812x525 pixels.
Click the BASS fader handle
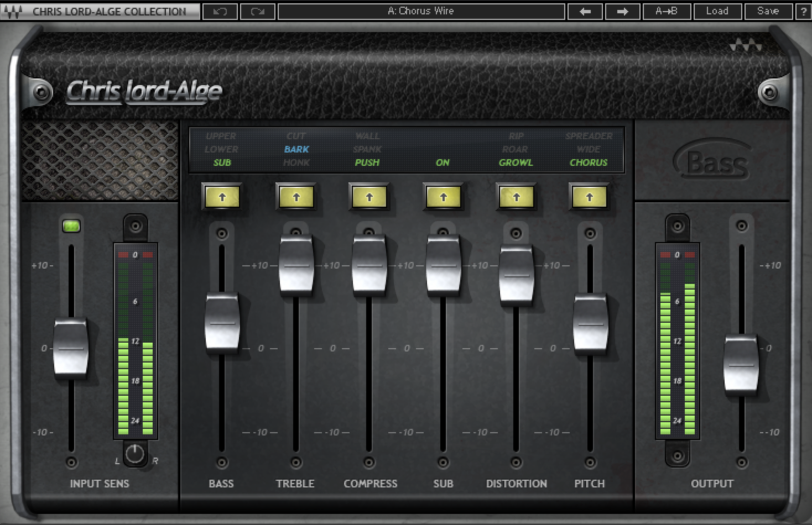(222, 323)
